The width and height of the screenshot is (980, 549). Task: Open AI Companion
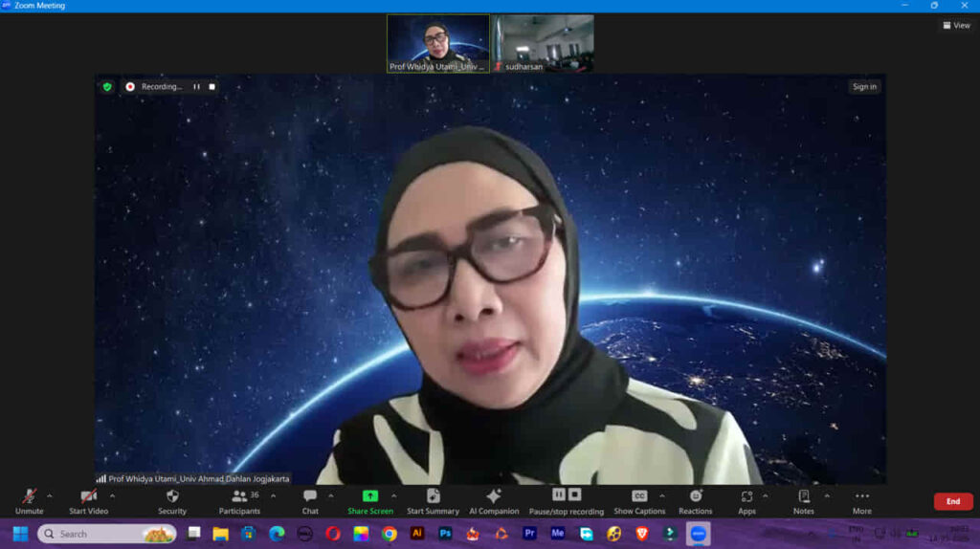[x=494, y=501]
